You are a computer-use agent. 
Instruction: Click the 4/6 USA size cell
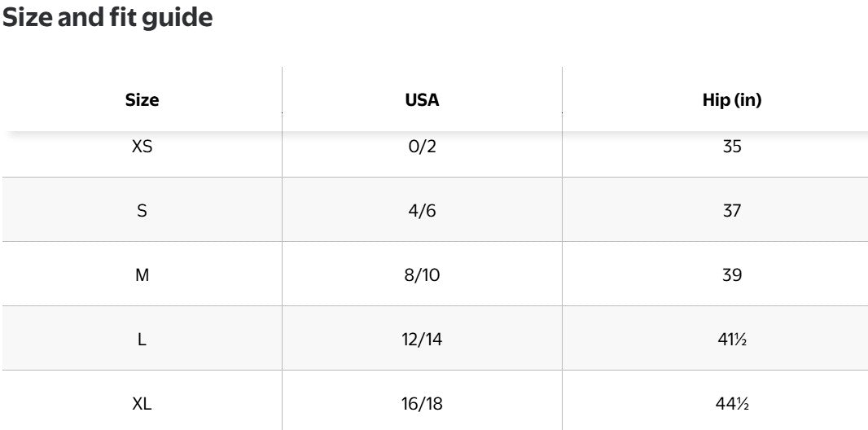(422, 211)
